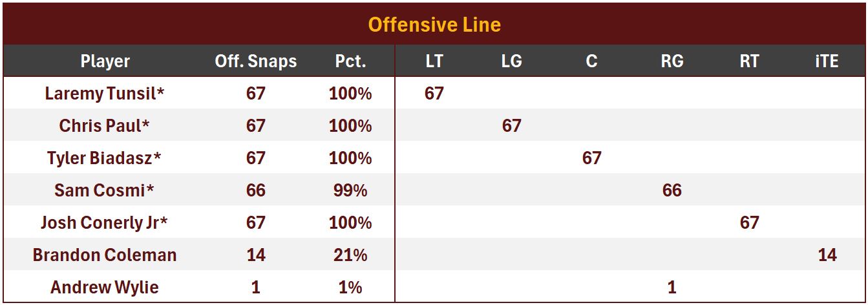The height and width of the screenshot is (305, 868).
Task: Select the Laremy Tunsil player name
Action: (x=105, y=94)
